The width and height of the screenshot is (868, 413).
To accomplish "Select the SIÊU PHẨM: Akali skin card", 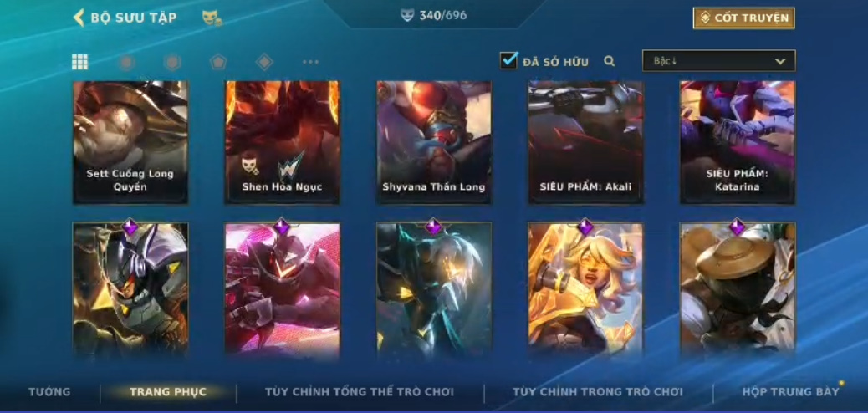I will [585, 142].
